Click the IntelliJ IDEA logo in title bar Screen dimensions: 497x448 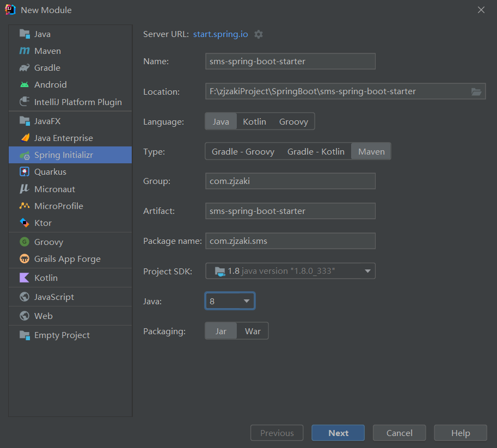pos(10,10)
